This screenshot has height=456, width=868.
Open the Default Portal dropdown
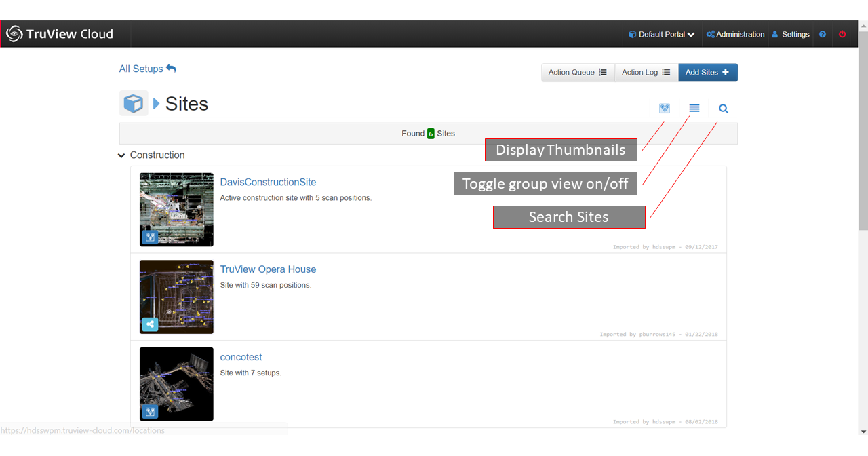click(661, 34)
